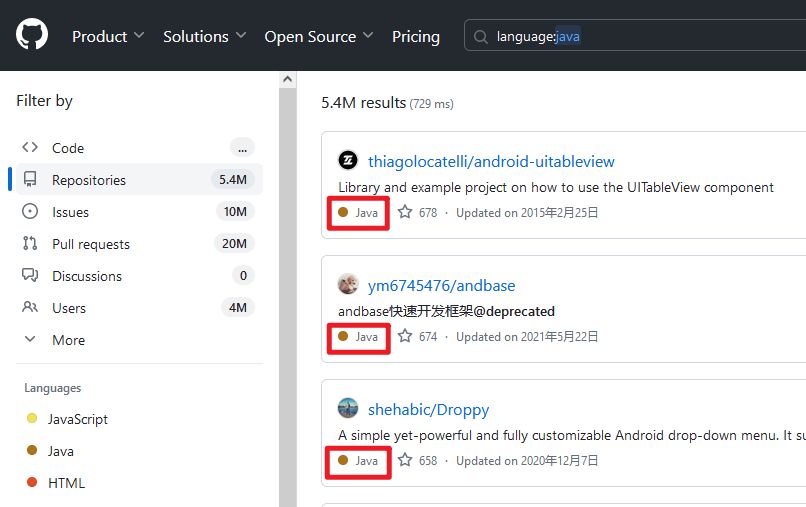Click the Discussions speech-bubble icon
This screenshot has width=806, height=507.
click(x=30, y=275)
